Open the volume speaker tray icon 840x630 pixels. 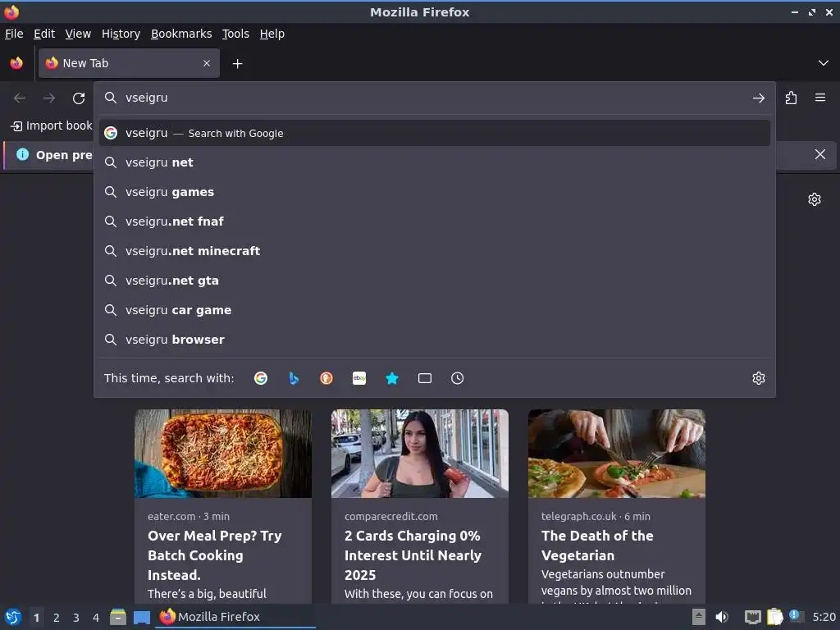(x=722, y=617)
